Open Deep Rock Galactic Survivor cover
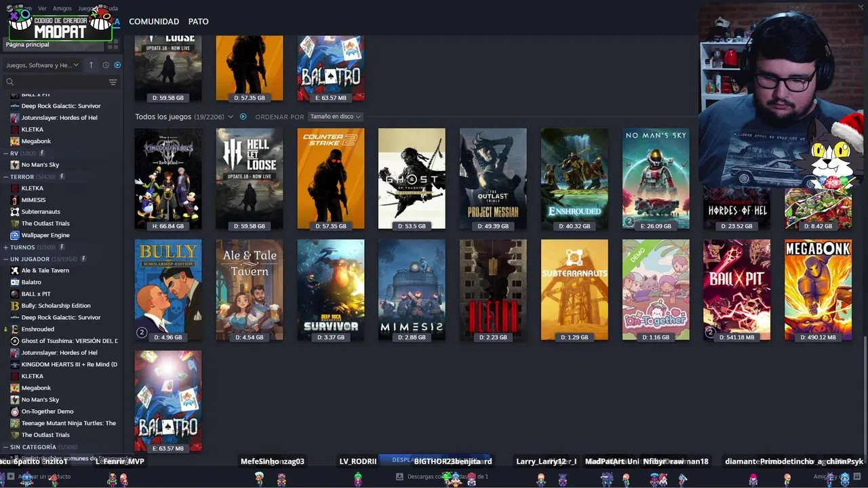The width and height of the screenshot is (868, 488). click(330, 290)
